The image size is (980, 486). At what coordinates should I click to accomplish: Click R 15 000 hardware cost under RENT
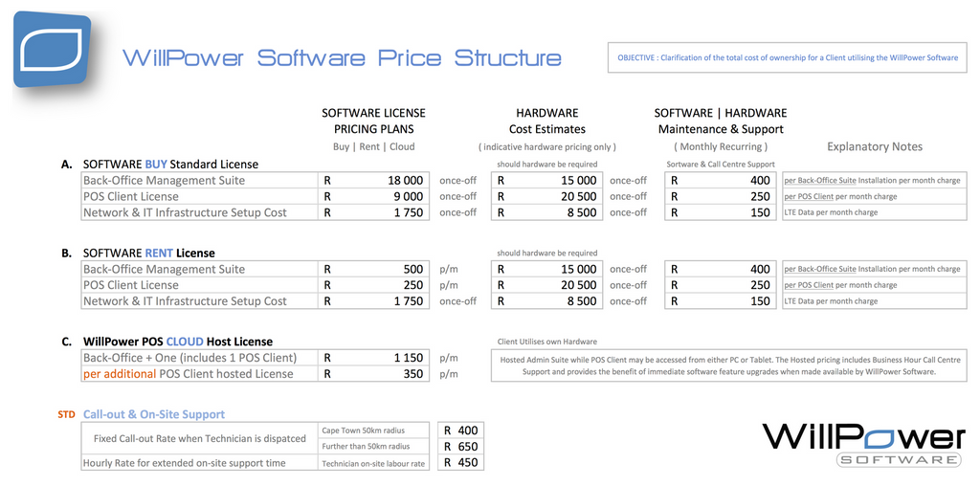pos(546,269)
